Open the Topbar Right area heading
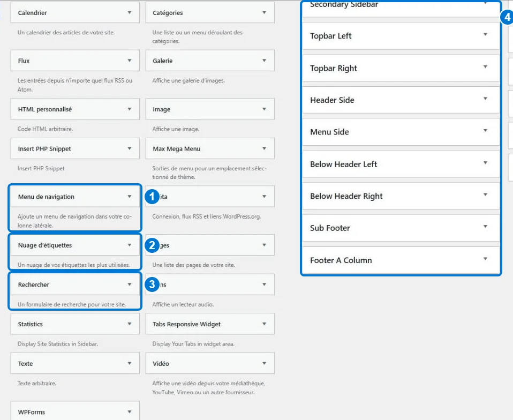 coord(334,69)
